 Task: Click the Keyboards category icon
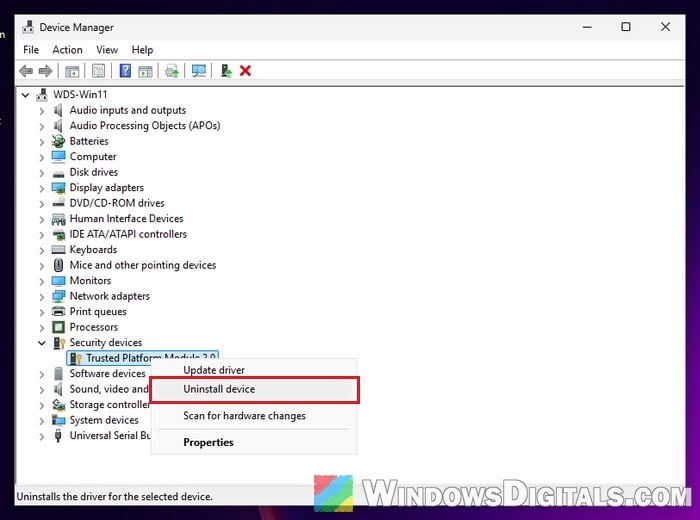pos(58,250)
